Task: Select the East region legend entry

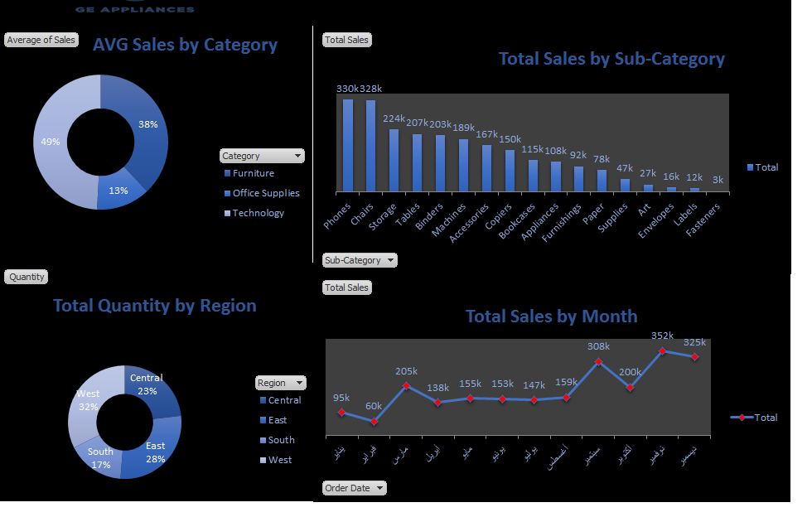Action: tap(278, 420)
